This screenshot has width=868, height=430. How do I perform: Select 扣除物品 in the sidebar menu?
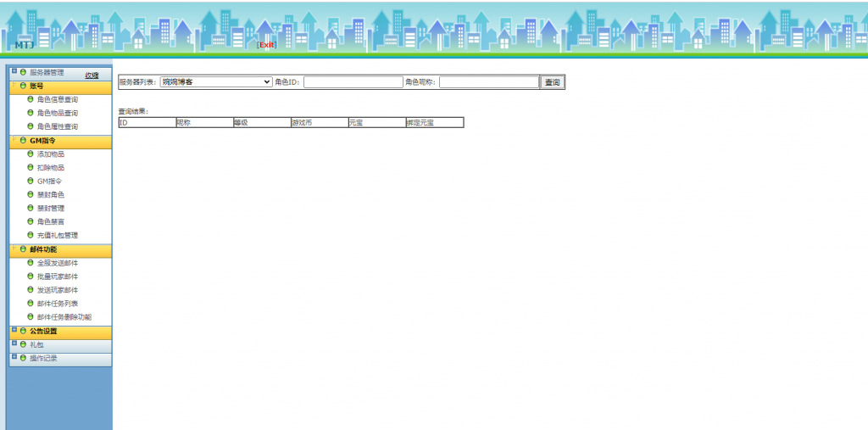[51, 168]
